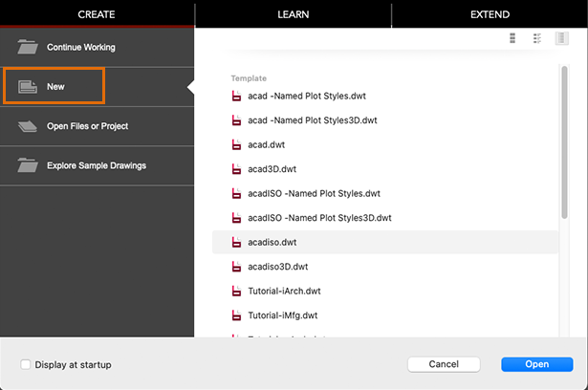The width and height of the screenshot is (588, 390).
Task: Switch to the detailed list view icon
Action: pos(537,38)
